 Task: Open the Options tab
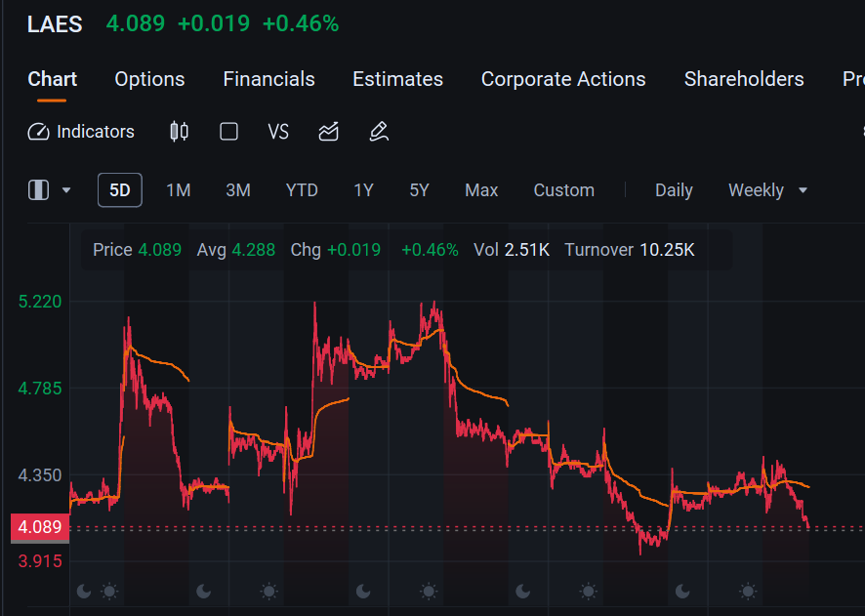tap(149, 79)
